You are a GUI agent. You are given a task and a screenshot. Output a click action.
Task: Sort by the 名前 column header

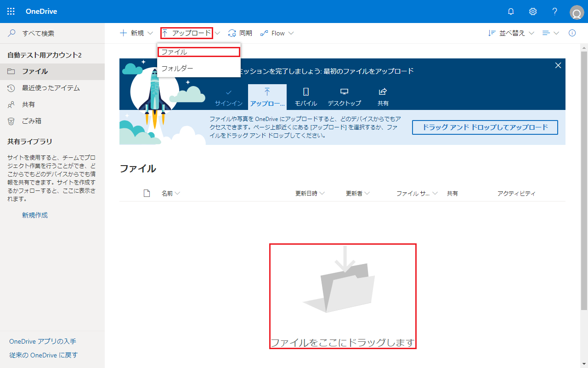[x=170, y=193]
